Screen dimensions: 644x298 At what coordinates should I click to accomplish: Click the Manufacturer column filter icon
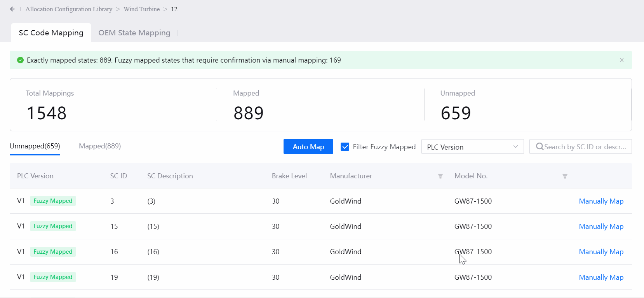[x=440, y=176]
